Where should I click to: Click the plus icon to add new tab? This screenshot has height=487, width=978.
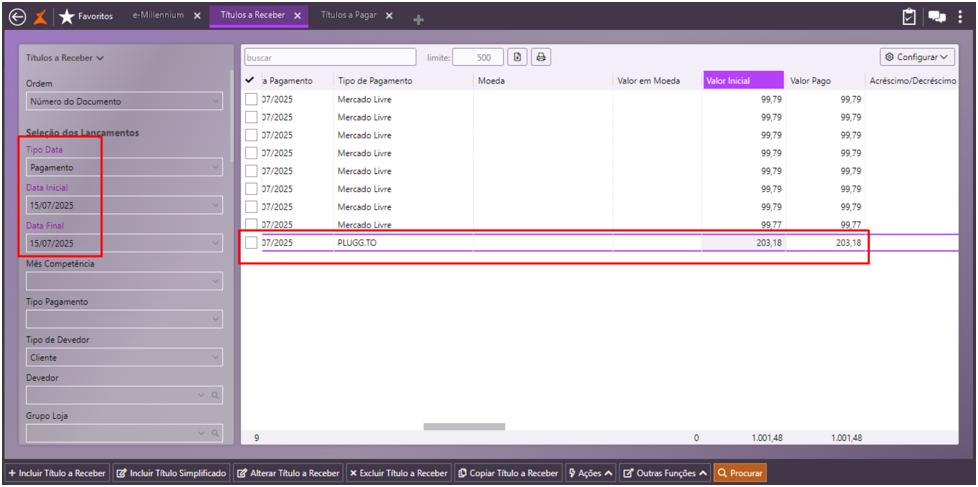(x=419, y=20)
